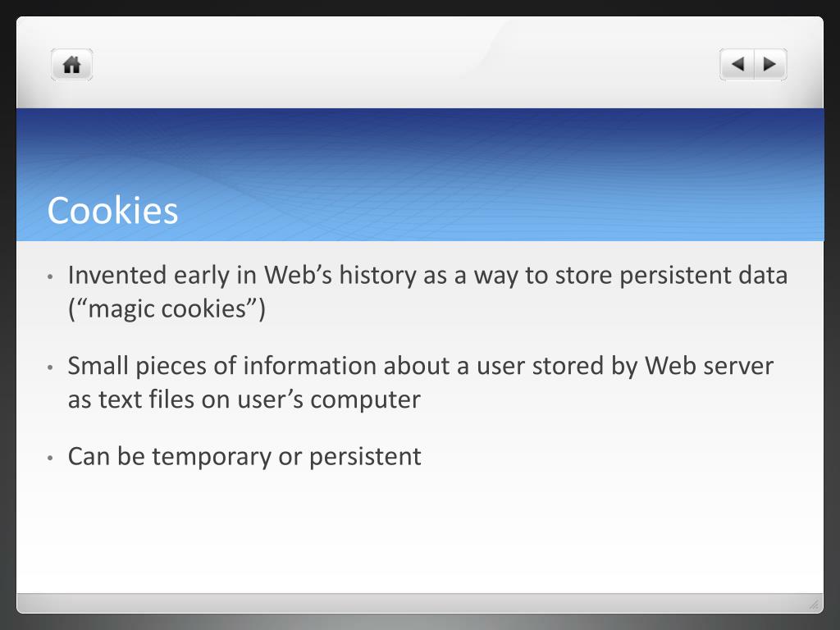Click the words "Web server" in second bullet

pos(710,366)
